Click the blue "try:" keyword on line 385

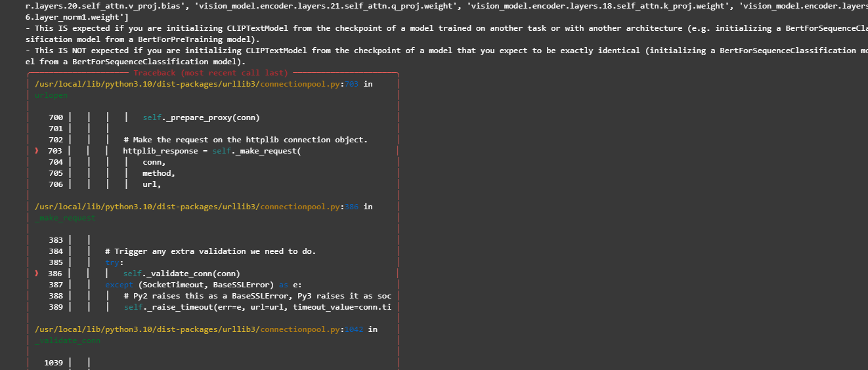(114, 262)
